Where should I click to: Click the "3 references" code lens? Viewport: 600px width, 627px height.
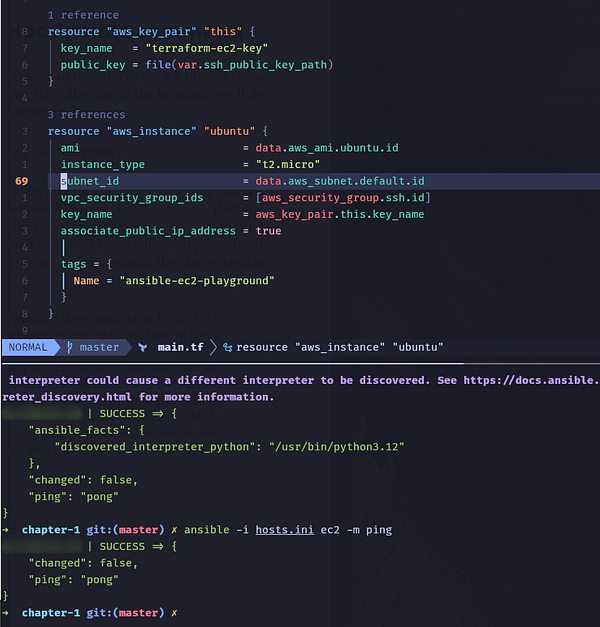86,115
